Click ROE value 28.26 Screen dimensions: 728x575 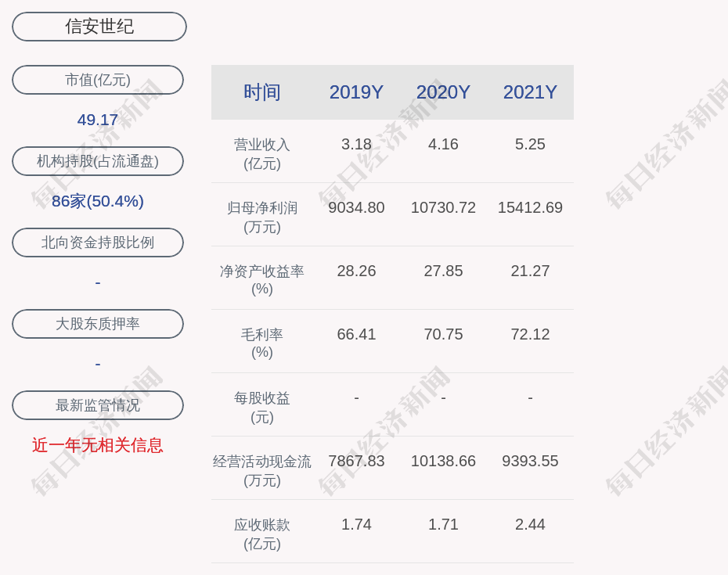(x=356, y=271)
